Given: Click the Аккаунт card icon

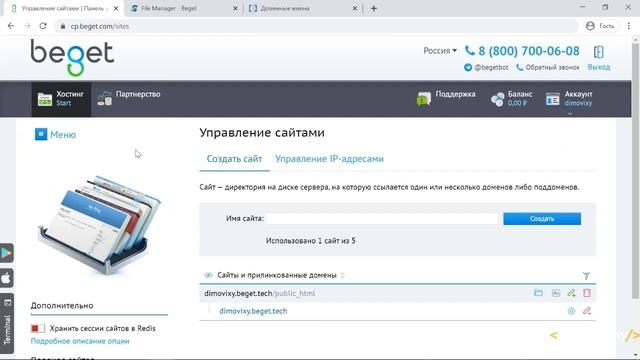Looking at the screenshot, I should tap(552, 99).
